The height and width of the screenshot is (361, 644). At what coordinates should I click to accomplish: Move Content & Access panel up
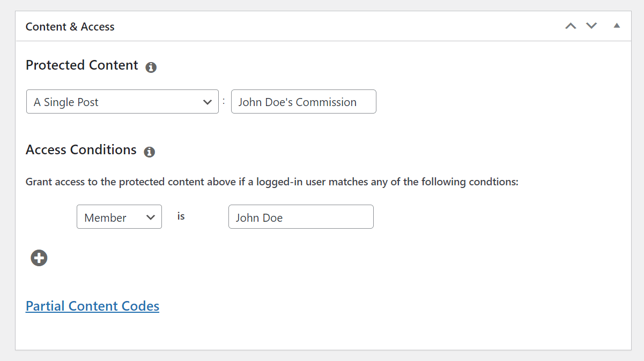pyautogui.click(x=571, y=26)
